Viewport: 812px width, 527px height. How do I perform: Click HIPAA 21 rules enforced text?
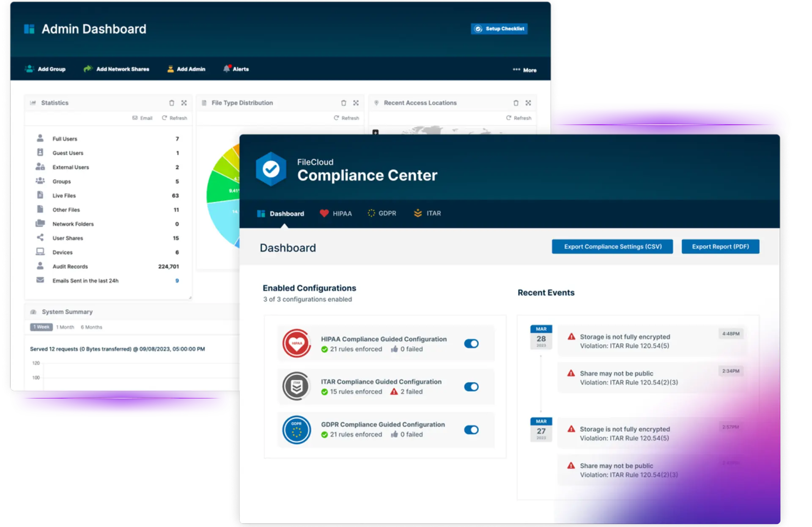click(x=356, y=349)
